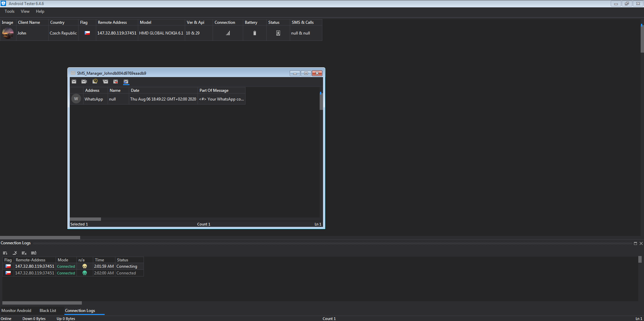Click the SMS_Manager window title envelope icon

point(73,73)
